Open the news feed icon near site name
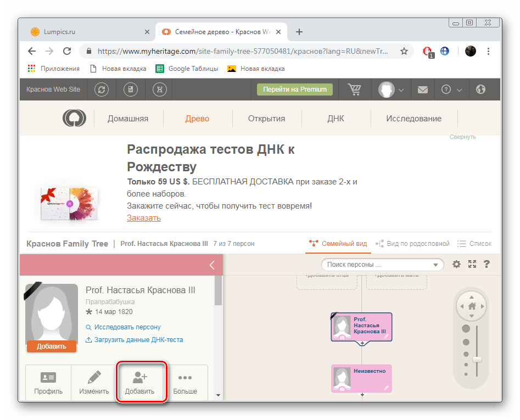 click(131, 89)
